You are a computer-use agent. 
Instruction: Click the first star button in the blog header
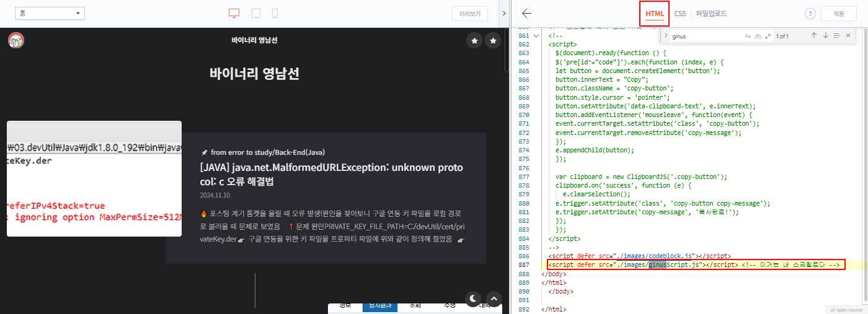pyautogui.click(x=474, y=40)
